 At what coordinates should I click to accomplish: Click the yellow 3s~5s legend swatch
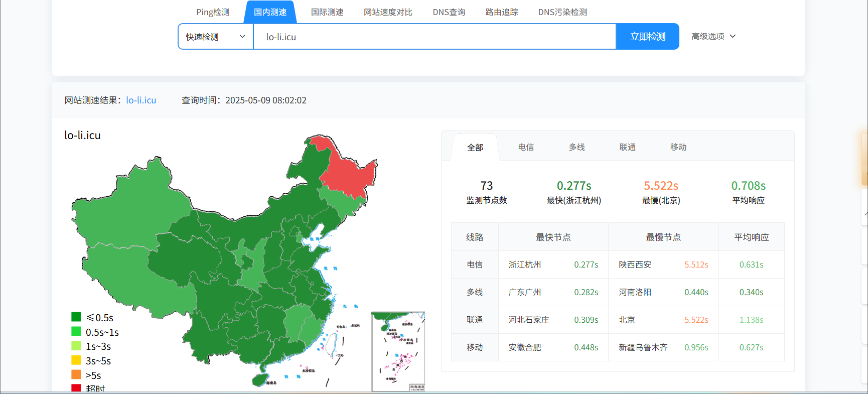[76, 360]
